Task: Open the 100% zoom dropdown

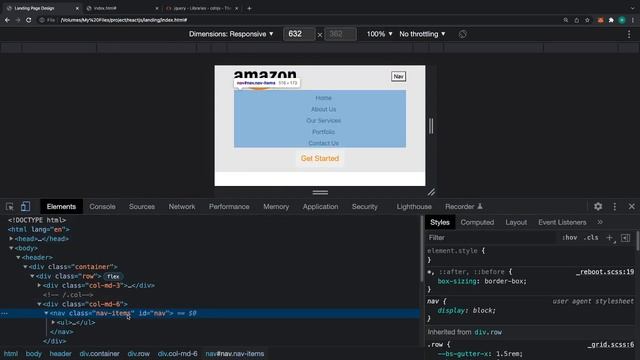Action: 379,34
